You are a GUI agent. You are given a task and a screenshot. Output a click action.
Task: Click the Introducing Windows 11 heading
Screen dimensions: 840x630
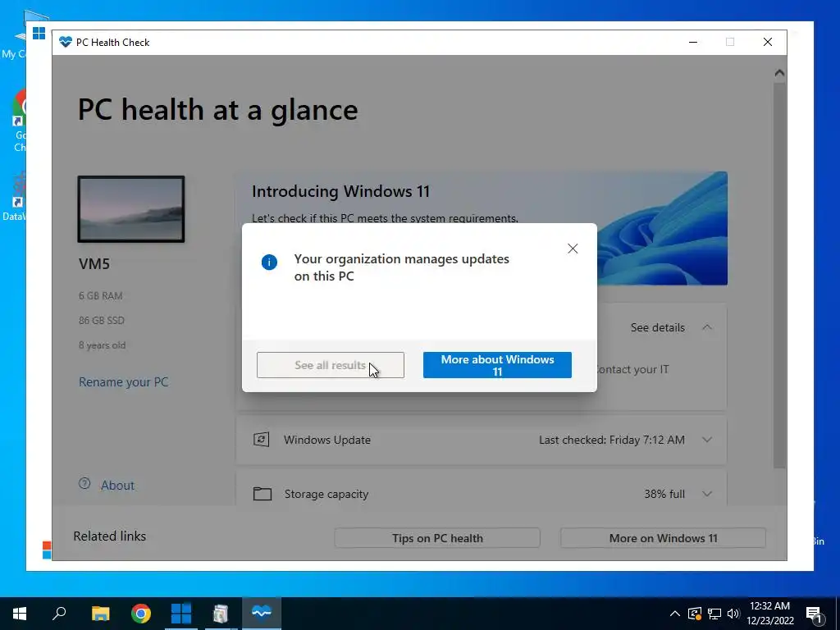[x=340, y=191]
